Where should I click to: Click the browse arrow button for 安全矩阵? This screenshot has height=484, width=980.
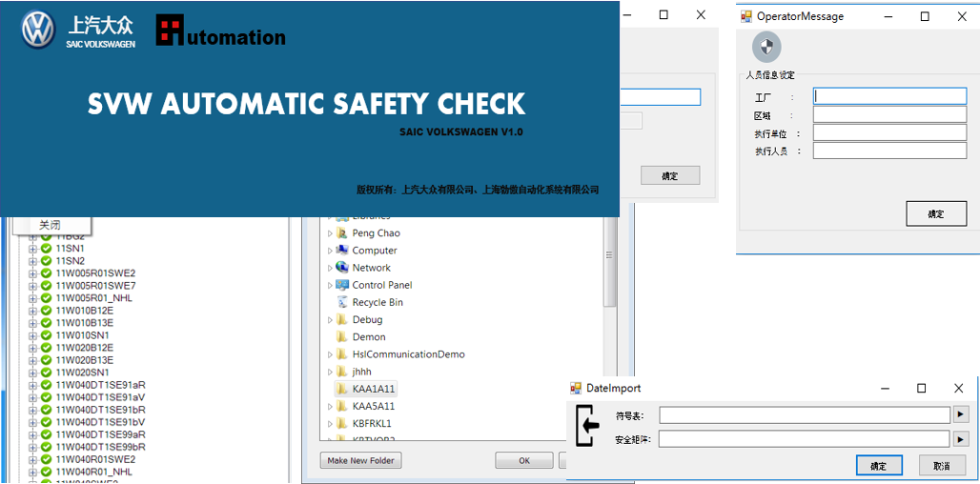pos(960,439)
